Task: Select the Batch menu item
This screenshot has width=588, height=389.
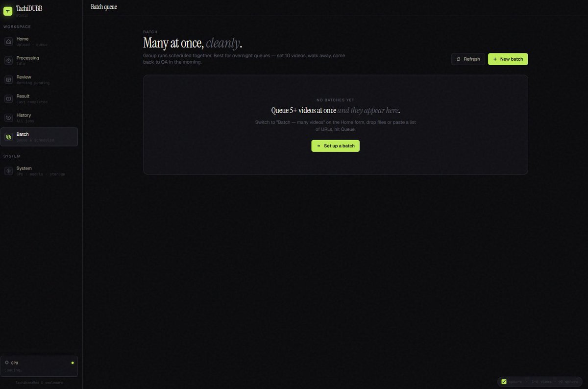Action: coord(39,137)
